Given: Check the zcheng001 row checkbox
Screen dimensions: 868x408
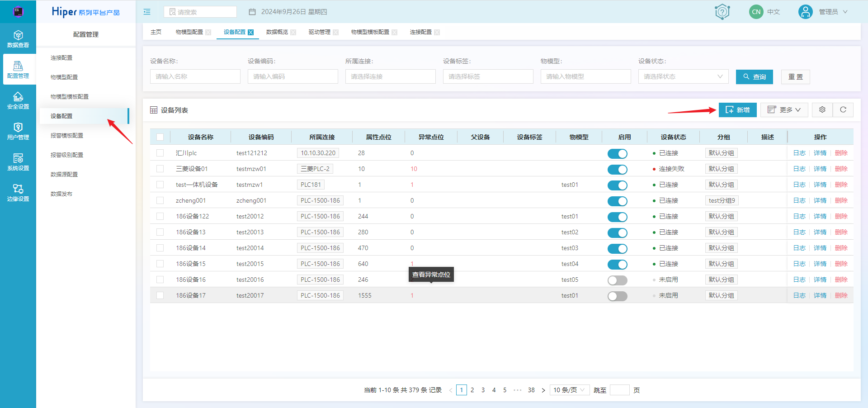Looking at the screenshot, I should pos(160,200).
